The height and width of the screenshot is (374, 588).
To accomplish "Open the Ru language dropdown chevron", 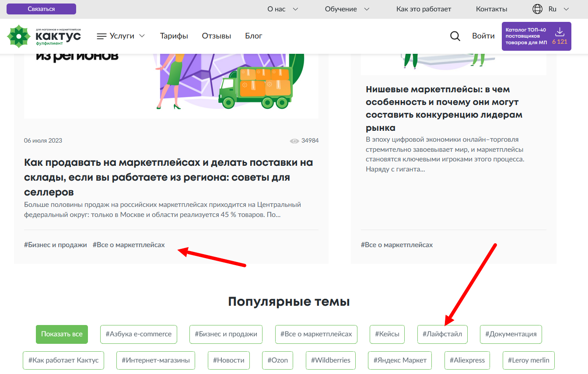I will (567, 9).
